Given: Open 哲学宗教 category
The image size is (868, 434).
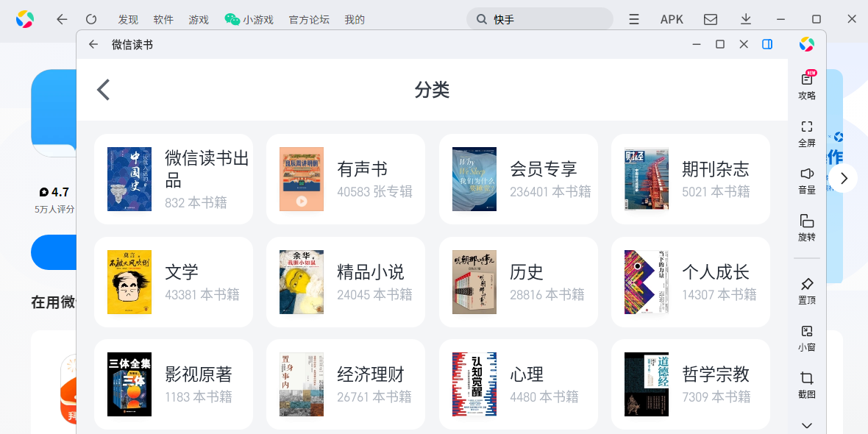Looking at the screenshot, I should click(x=690, y=384).
